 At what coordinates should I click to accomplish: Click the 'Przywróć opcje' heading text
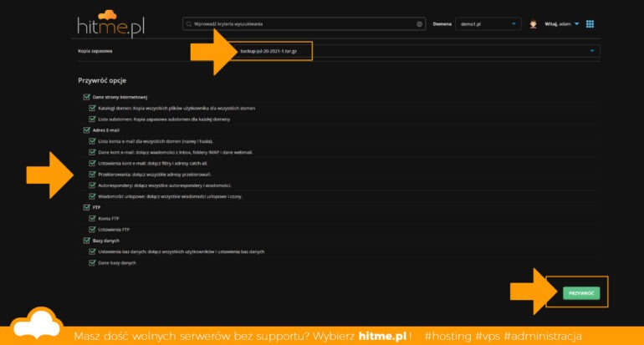(x=102, y=80)
